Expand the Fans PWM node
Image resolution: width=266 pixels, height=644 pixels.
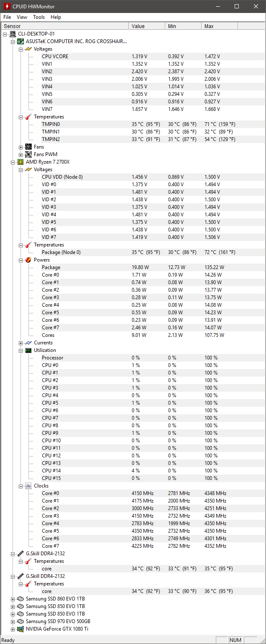[x=21, y=154]
